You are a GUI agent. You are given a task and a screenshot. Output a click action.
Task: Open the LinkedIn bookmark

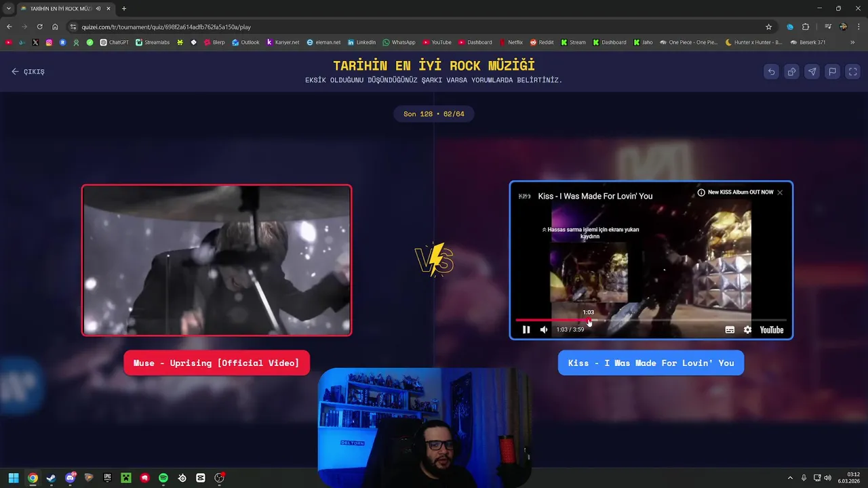361,42
